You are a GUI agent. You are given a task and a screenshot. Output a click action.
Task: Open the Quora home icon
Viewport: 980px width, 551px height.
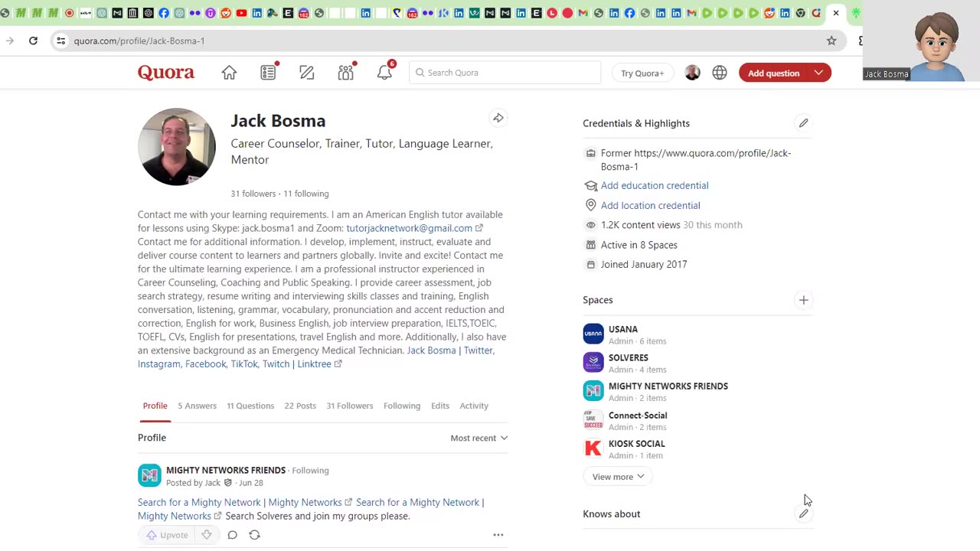click(229, 73)
